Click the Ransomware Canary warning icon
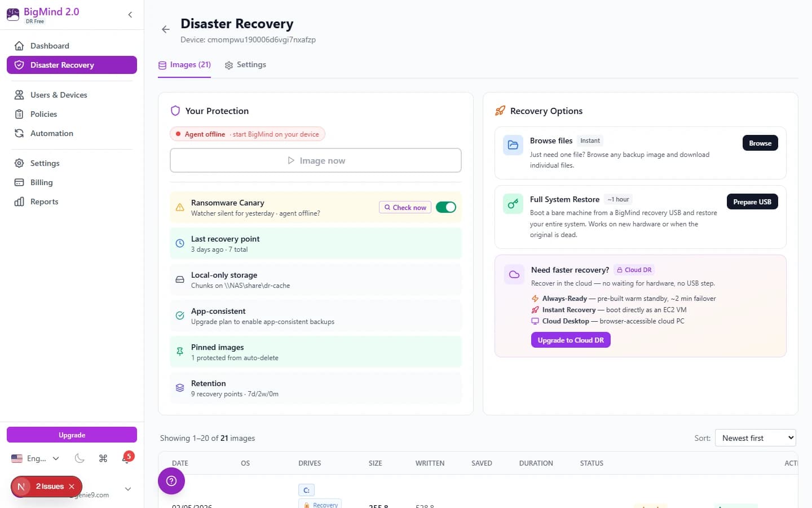 click(x=180, y=207)
